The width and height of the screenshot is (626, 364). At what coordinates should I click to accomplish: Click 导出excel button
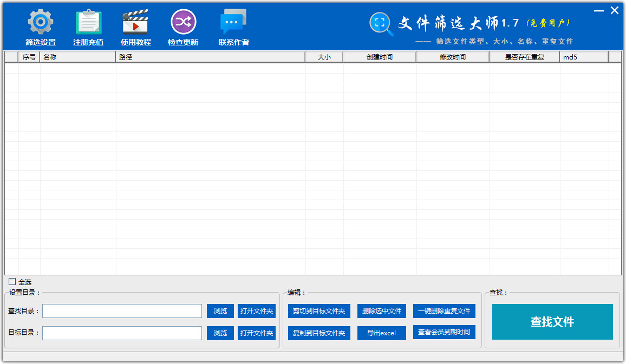[x=382, y=333]
